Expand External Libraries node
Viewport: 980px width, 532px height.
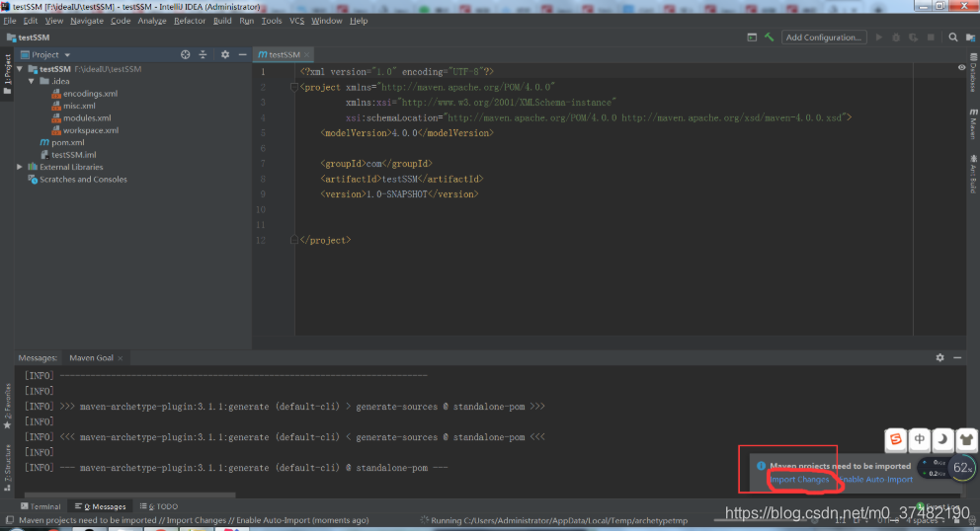(x=20, y=168)
